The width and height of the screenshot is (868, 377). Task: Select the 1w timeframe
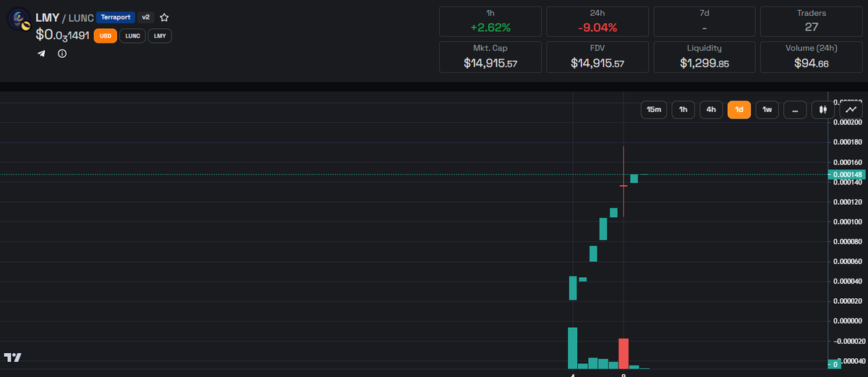click(x=767, y=110)
